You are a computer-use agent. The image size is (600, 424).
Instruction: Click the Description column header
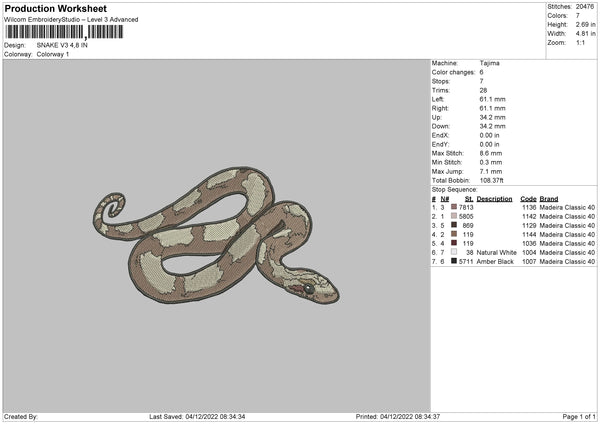[494, 198]
